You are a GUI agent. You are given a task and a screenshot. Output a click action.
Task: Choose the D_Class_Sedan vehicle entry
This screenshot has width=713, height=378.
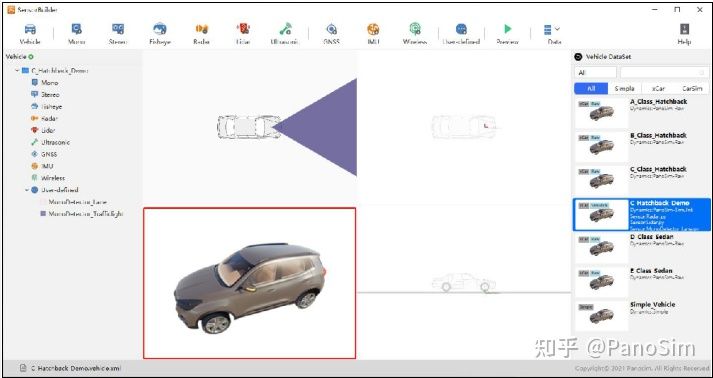tap(642, 248)
